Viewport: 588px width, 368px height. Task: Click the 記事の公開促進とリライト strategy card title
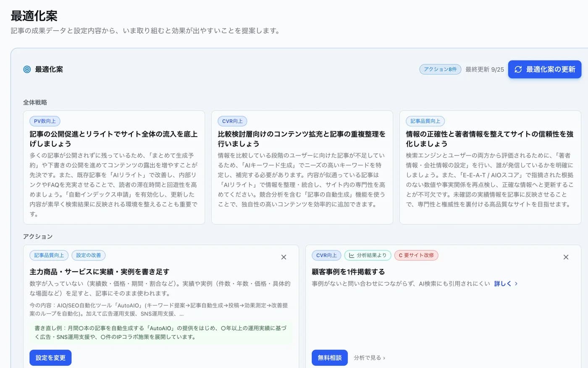click(113, 139)
